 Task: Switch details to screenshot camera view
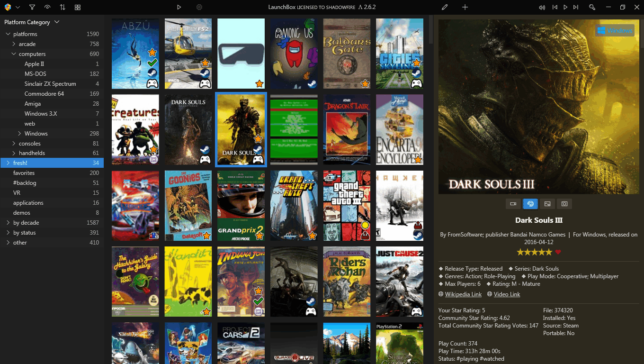coord(564,204)
